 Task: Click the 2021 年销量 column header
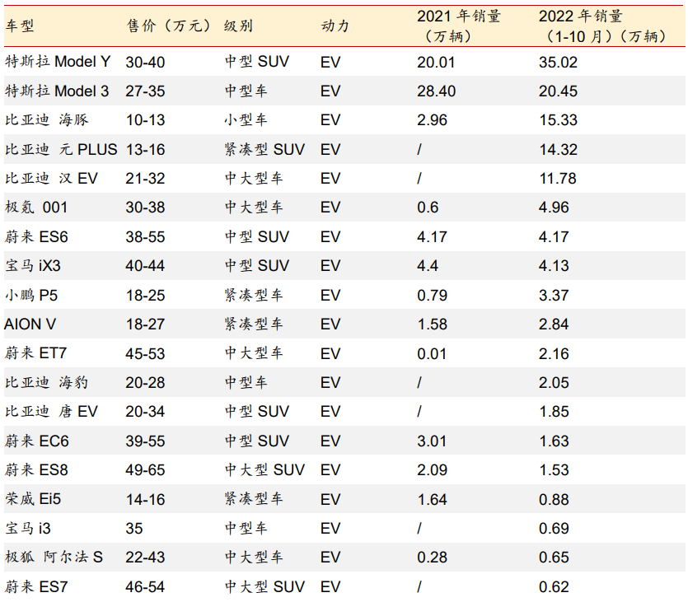458,26
